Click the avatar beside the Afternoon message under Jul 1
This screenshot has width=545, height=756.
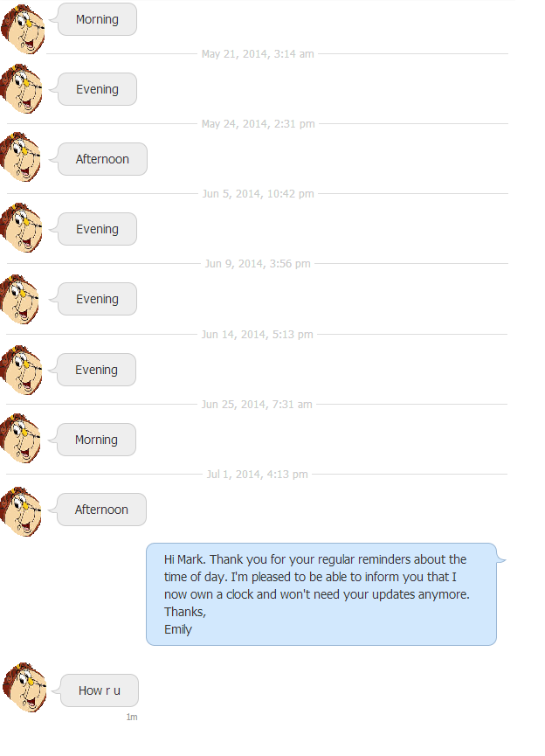point(22,510)
